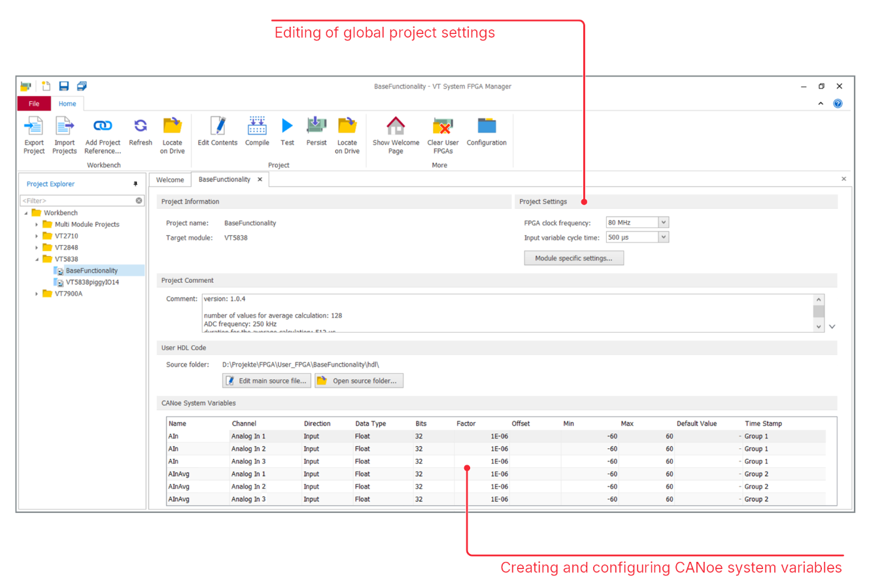This screenshot has height=588, width=869.
Task: Click the save all icon in title bar
Action: point(82,86)
